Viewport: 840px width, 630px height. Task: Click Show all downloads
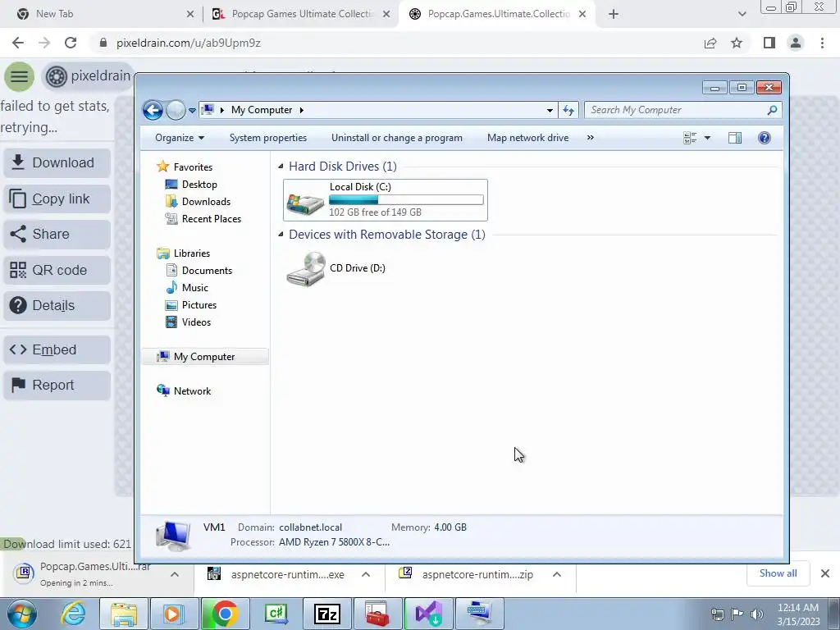point(778,573)
